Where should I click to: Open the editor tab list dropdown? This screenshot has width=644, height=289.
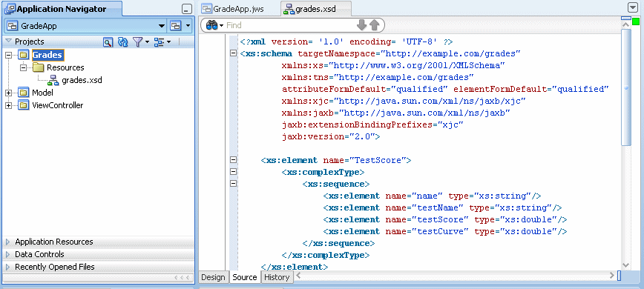pos(632,8)
